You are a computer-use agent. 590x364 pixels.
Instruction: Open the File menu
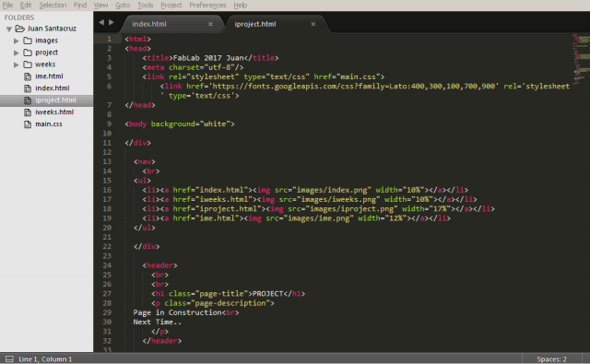click(x=7, y=6)
